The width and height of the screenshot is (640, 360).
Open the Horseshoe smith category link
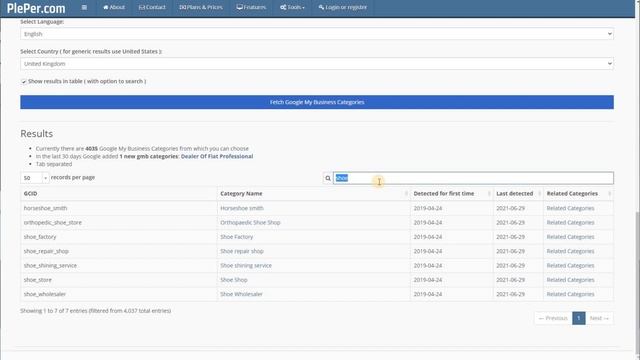pyautogui.click(x=242, y=208)
